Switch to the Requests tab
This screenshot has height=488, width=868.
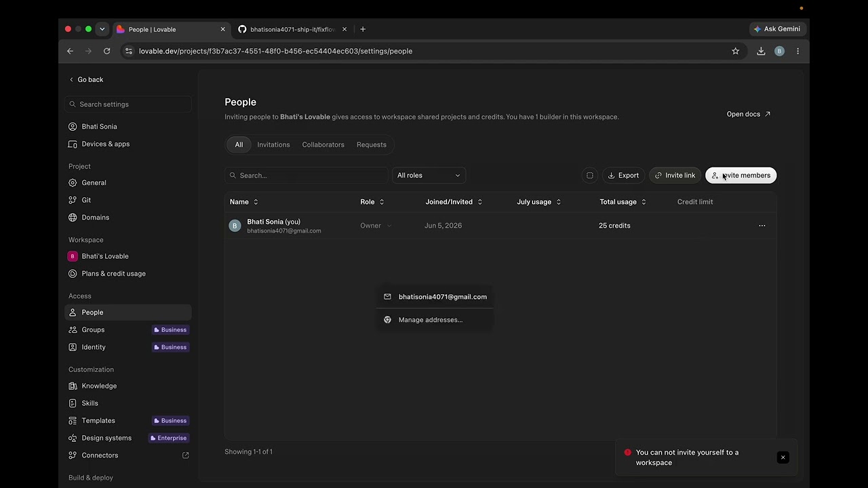click(x=372, y=144)
